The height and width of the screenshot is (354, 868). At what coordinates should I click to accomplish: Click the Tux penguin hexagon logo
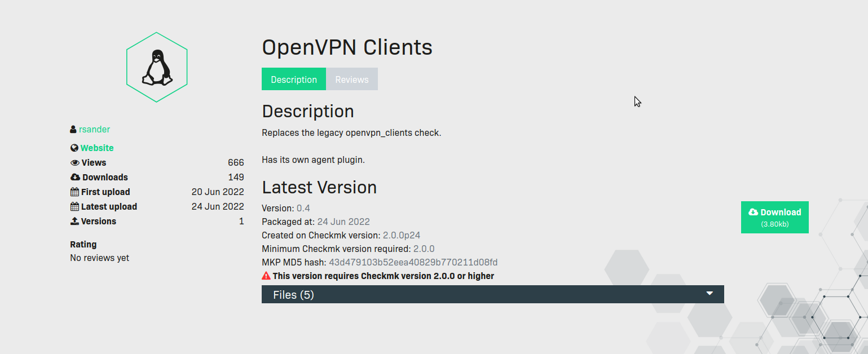[157, 67]
